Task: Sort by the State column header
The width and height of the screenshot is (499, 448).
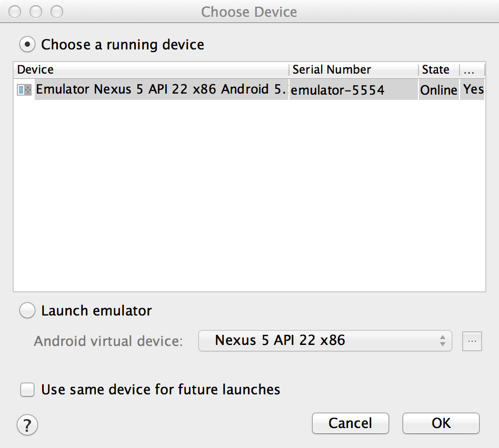Action: (438, 70)
